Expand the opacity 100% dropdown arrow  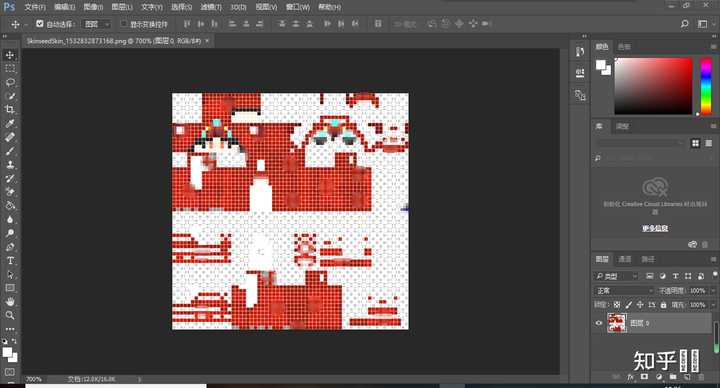713,291
